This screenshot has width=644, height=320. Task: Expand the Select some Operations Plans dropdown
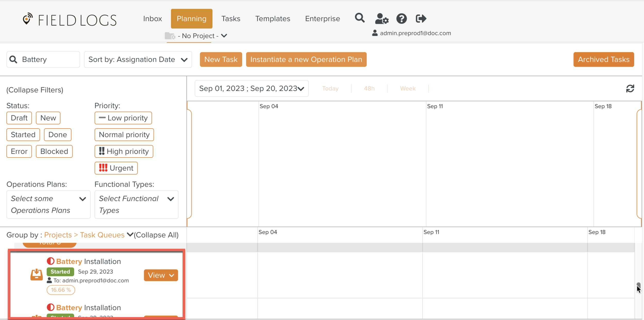pos(48,204)
